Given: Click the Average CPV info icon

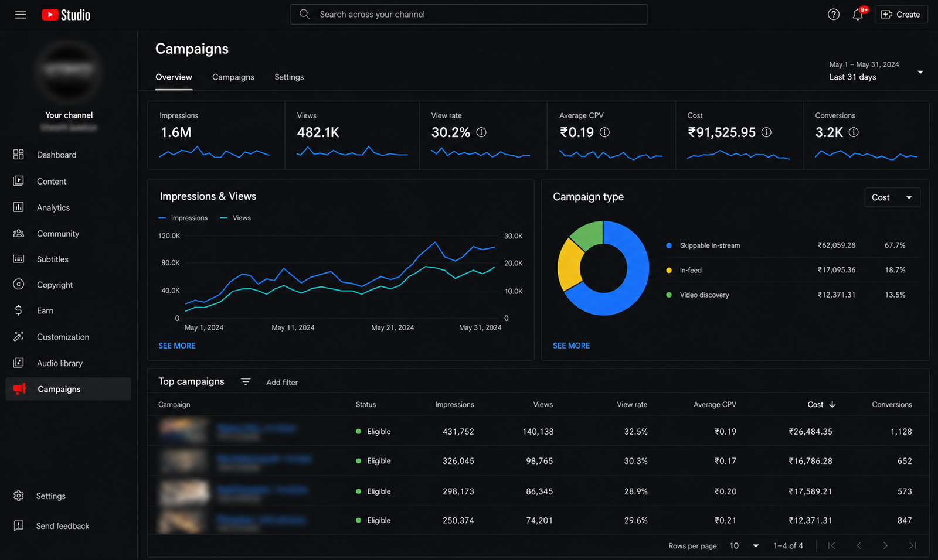Looking at the screenshot, I should pyautogui.click(x=604, y=132).
